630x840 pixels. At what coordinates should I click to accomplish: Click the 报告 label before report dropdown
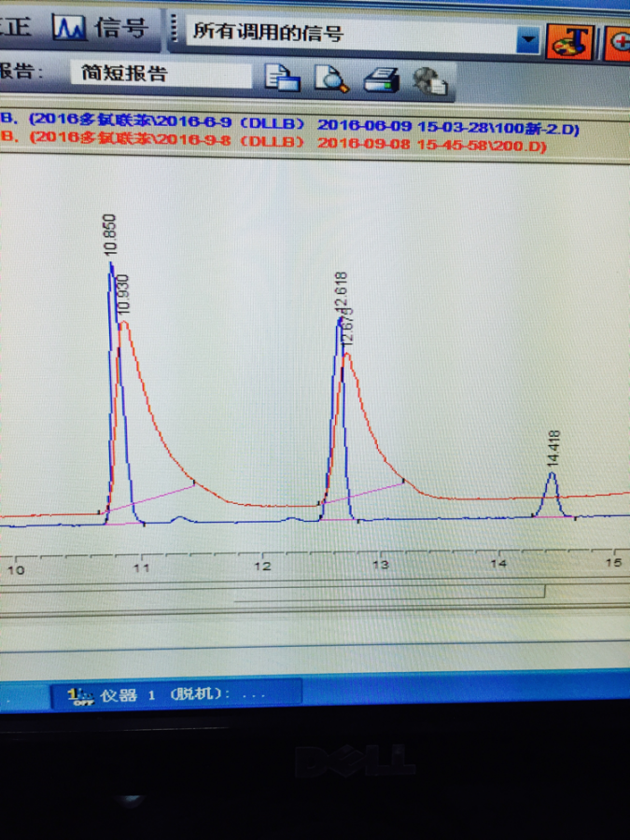[x=21, y=71]
